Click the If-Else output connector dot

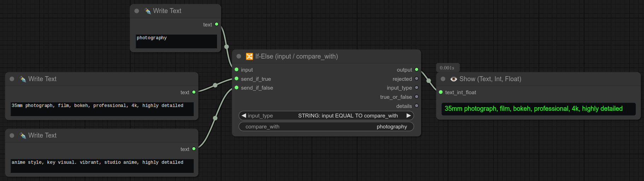click(416, 70)
